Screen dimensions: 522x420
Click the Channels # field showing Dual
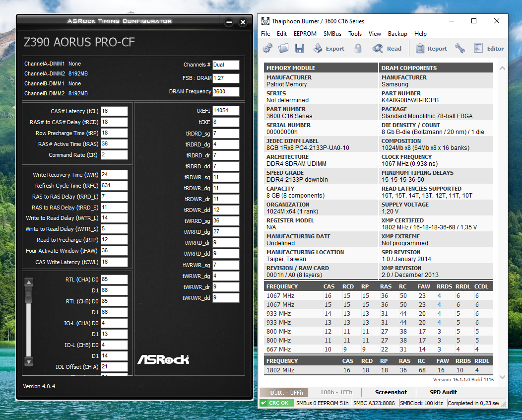[x=226, y=65]
